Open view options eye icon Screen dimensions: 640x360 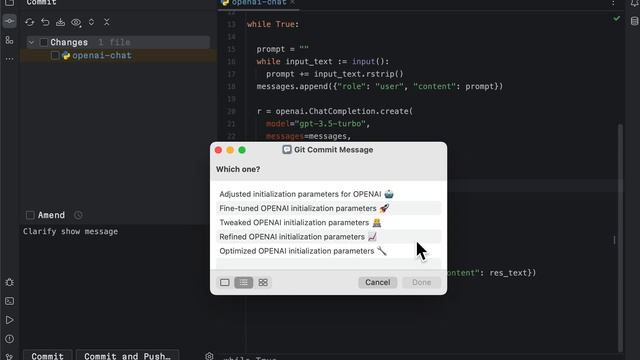76,22
